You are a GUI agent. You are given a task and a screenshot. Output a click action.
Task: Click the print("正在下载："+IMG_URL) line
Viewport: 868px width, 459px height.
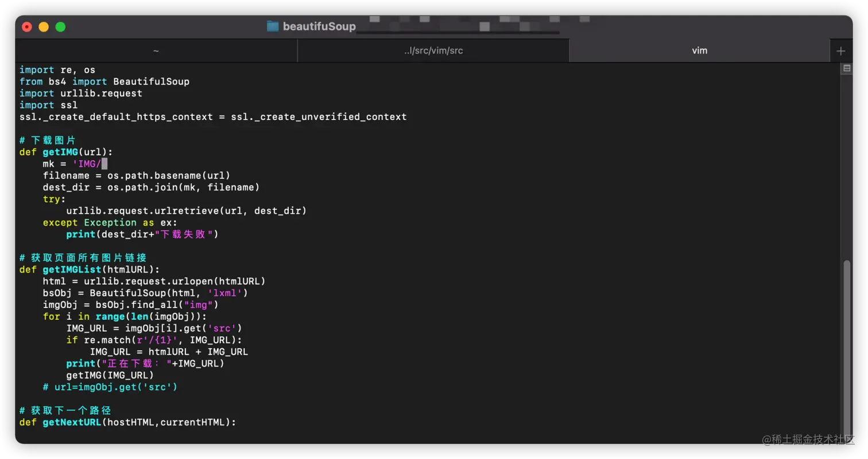145,364
